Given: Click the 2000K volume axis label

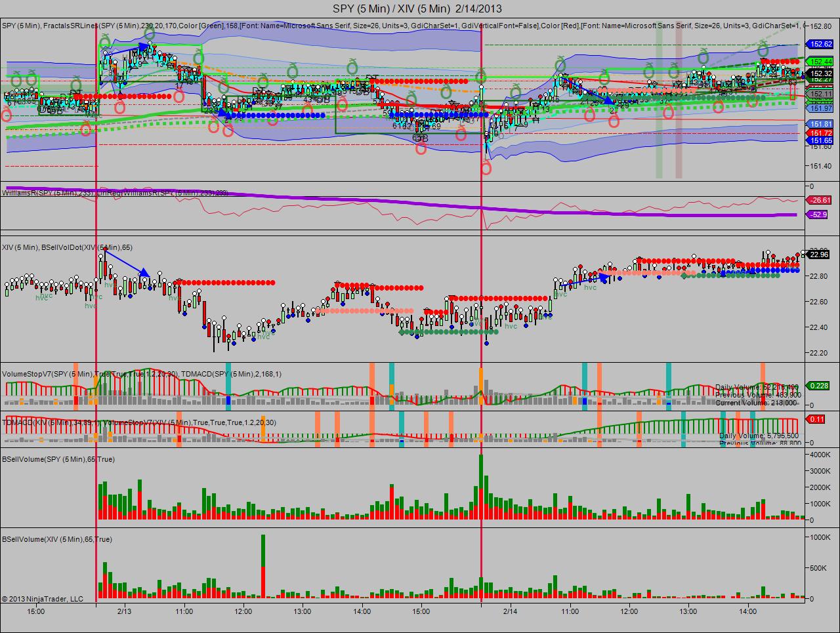Looking at the screenshot, I should coord(822,487).
